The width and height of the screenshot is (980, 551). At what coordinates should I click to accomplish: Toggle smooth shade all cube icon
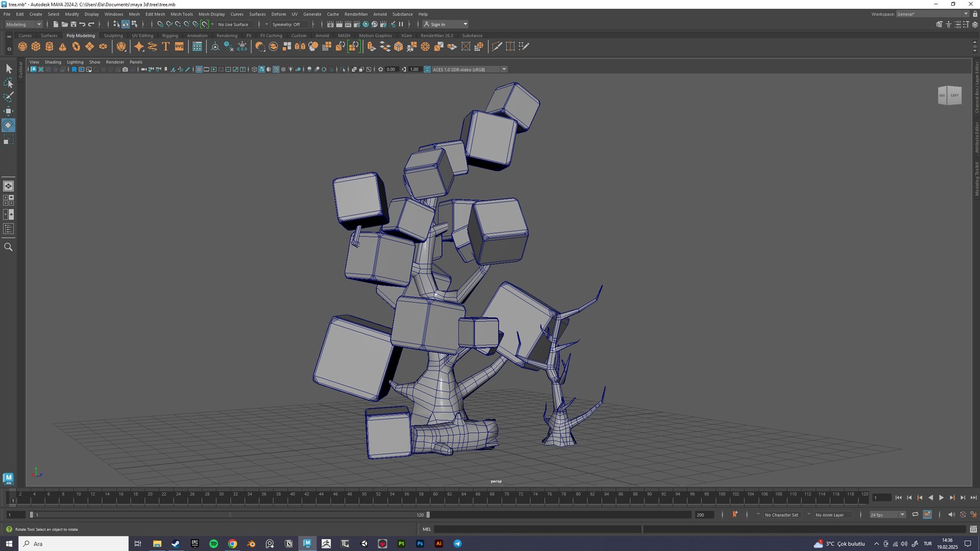[262, 70]
